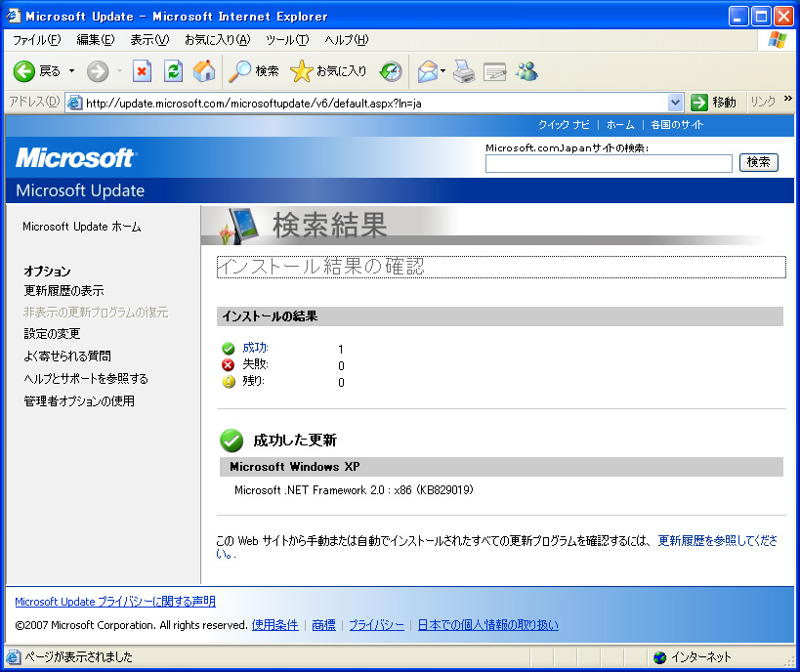Click the yellow warning icon beside 残り
Viewport: 800px width, 672px height.
tap(229, 381)
